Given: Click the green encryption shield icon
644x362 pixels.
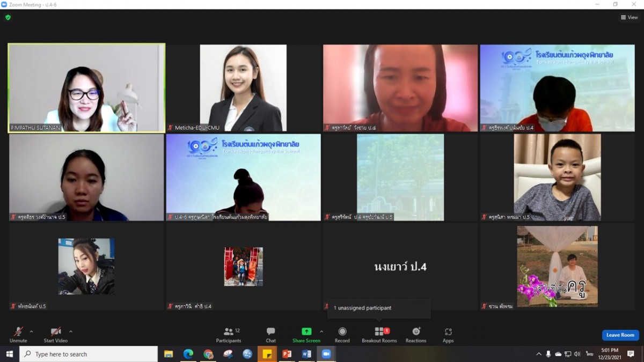Looking at the screenshot, I should 8,17.
